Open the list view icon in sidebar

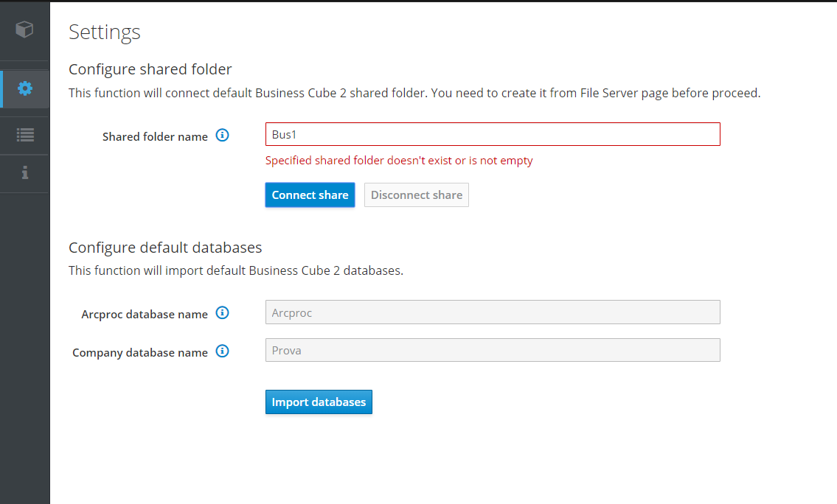pyautogui.click(x=24, y=135)
